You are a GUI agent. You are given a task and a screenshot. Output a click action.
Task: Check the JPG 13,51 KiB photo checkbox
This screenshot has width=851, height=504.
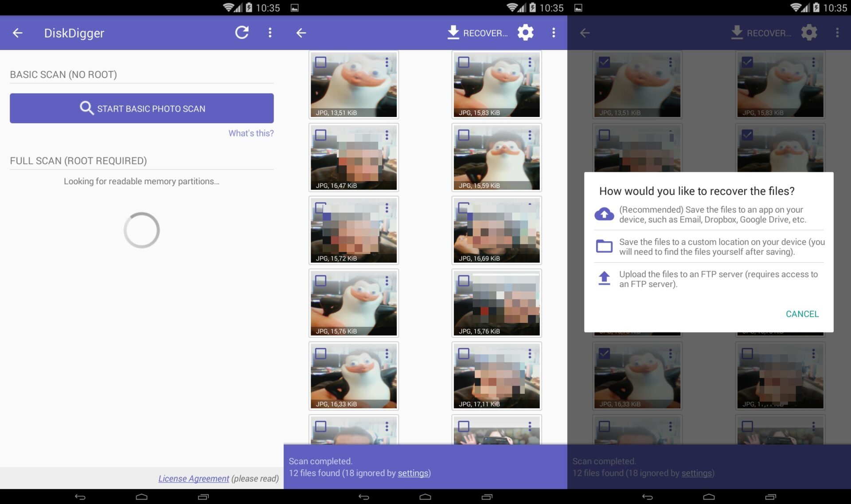(x=320, y=62)
